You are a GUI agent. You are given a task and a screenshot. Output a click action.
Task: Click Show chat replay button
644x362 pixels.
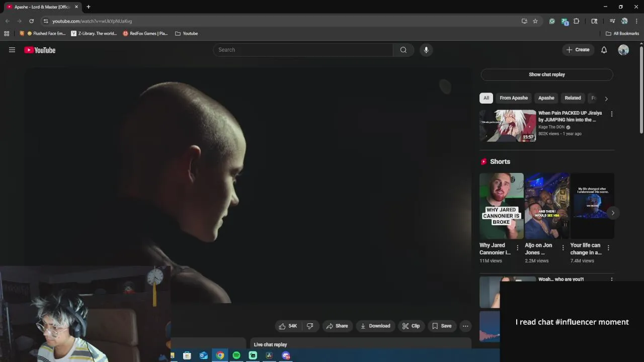tap(547, 74)
